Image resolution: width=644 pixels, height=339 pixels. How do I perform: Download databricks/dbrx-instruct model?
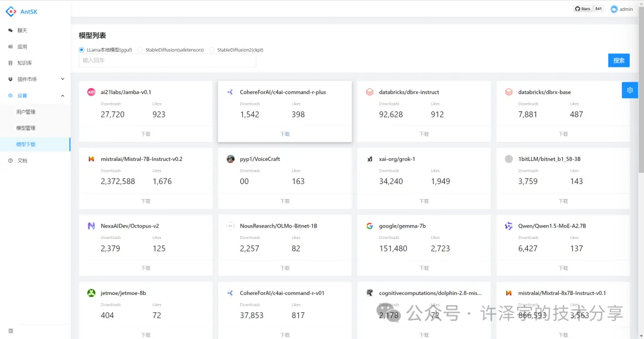pos(424,134)
